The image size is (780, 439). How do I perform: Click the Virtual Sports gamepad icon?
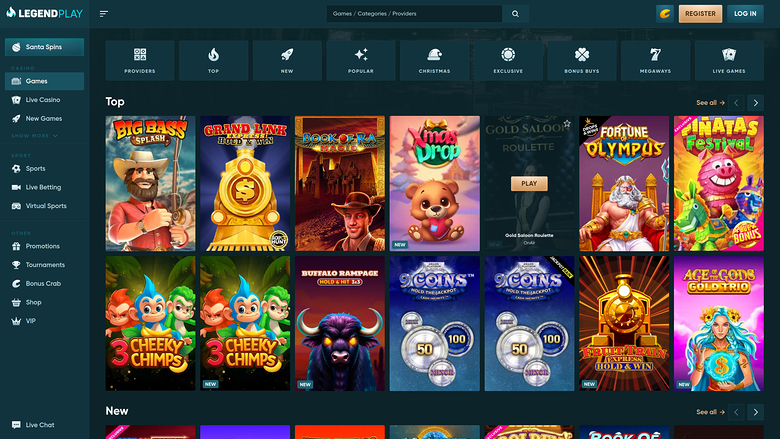[x=16, y=206]
